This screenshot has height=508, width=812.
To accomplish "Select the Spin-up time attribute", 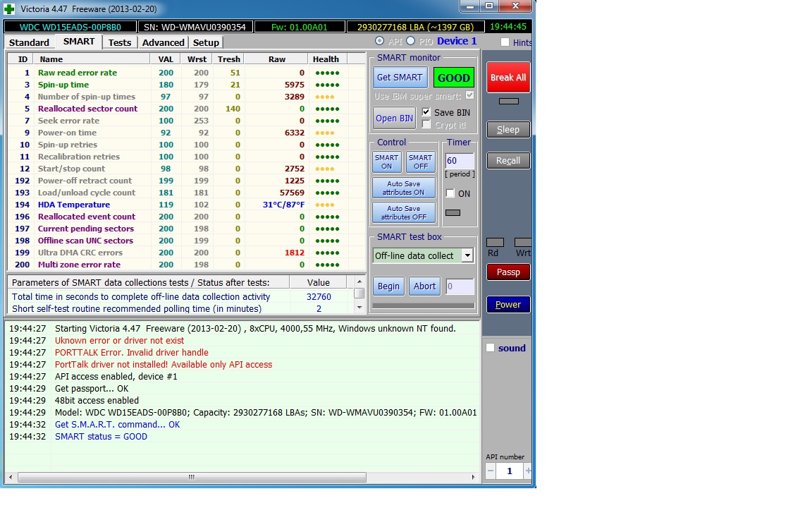I will [186, 85].
